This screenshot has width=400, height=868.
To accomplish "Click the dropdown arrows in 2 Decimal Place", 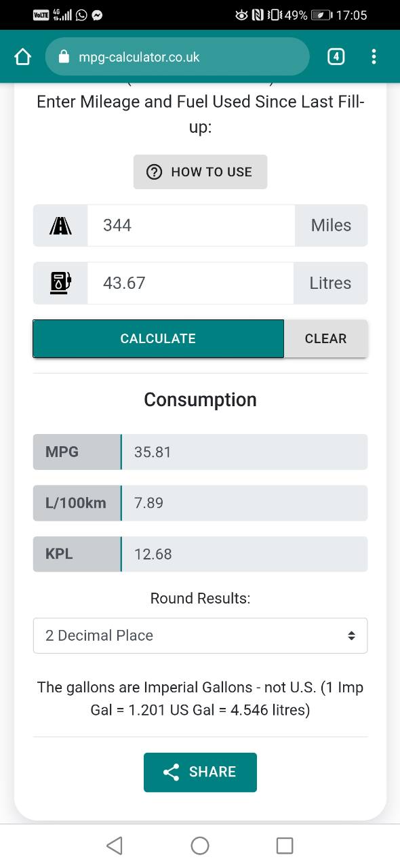I will tap(351, 635).
